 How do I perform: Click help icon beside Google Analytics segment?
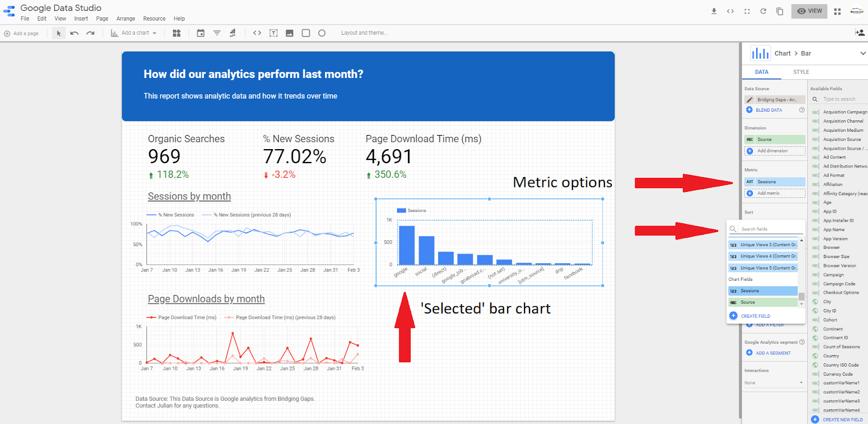click(x=802, y=342)
